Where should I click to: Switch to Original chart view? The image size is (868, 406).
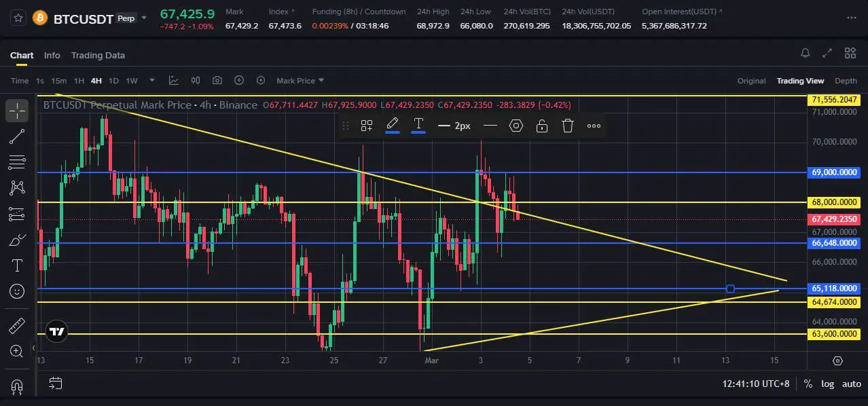click(751, 81)
